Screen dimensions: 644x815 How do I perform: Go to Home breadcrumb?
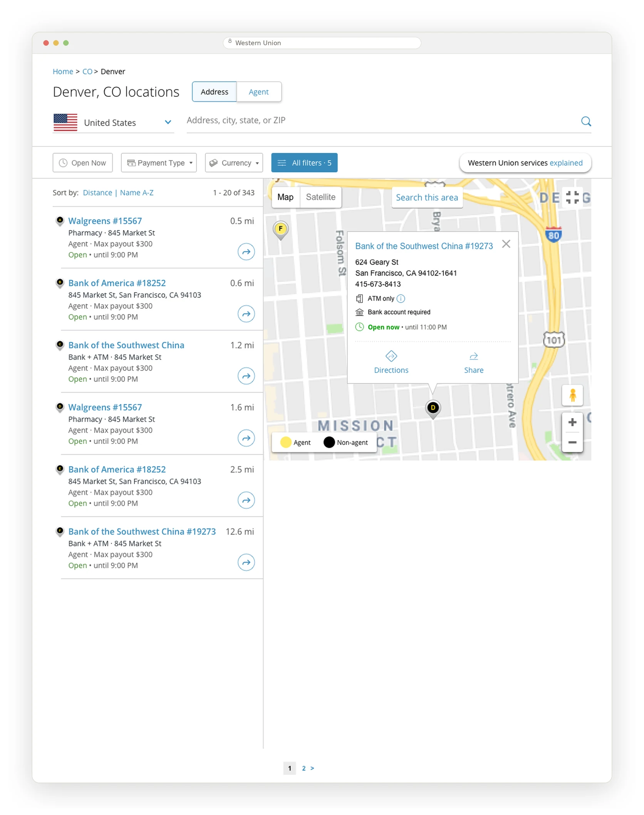[63, 71]
